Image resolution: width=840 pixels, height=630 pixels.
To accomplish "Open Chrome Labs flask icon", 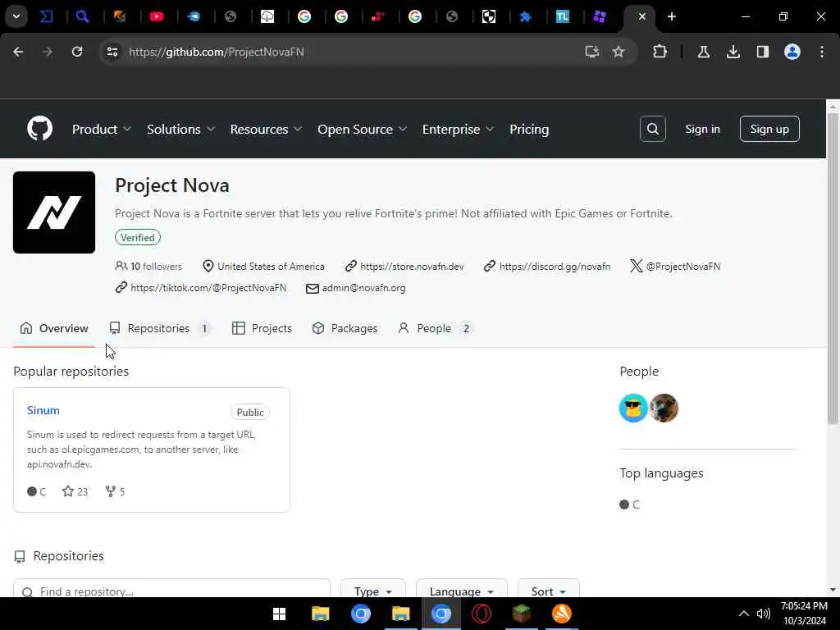I will 703,52.
